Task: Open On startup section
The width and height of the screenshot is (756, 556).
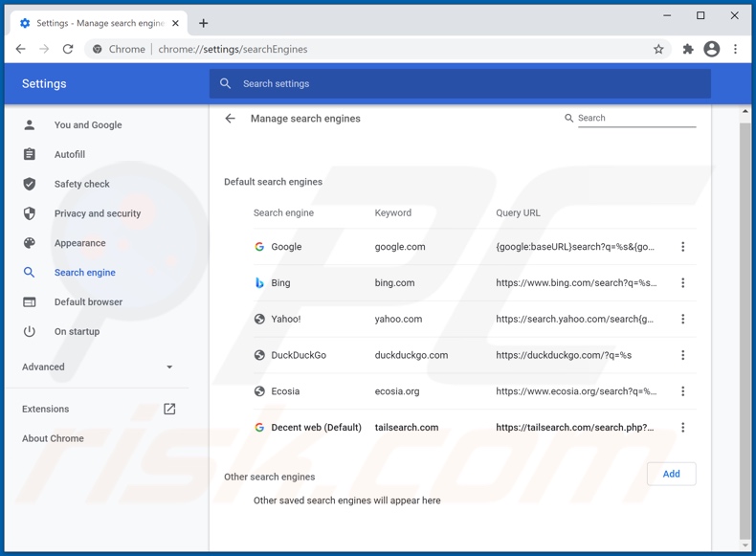Action: click(x=77, y=331)
